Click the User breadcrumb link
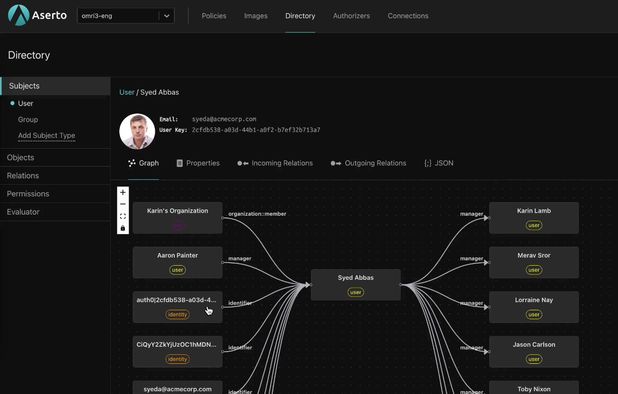The width and height of the screenshot is (618, 394). [127, 92]
